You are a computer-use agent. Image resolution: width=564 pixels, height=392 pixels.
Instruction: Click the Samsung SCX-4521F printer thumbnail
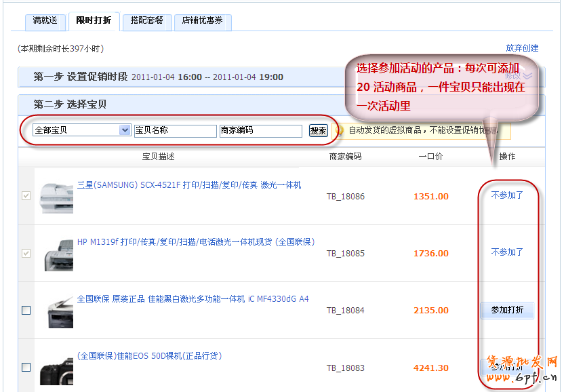click(x=56, y=197)
